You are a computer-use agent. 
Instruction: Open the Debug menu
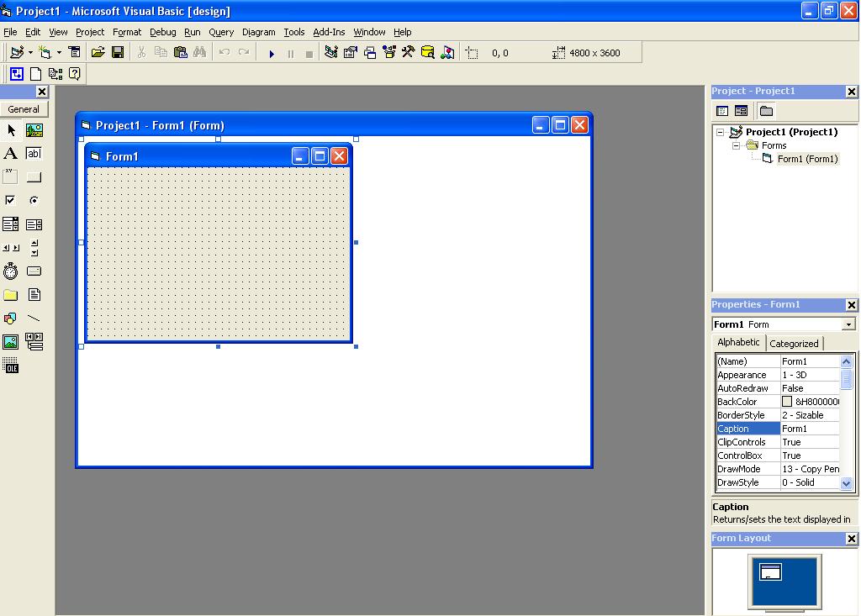pyautogui.click(x=162, y=32)
